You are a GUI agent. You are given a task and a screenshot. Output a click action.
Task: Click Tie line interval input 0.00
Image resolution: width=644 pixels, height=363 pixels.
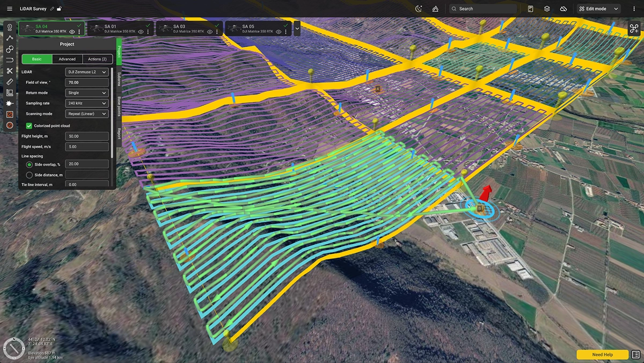86,185
